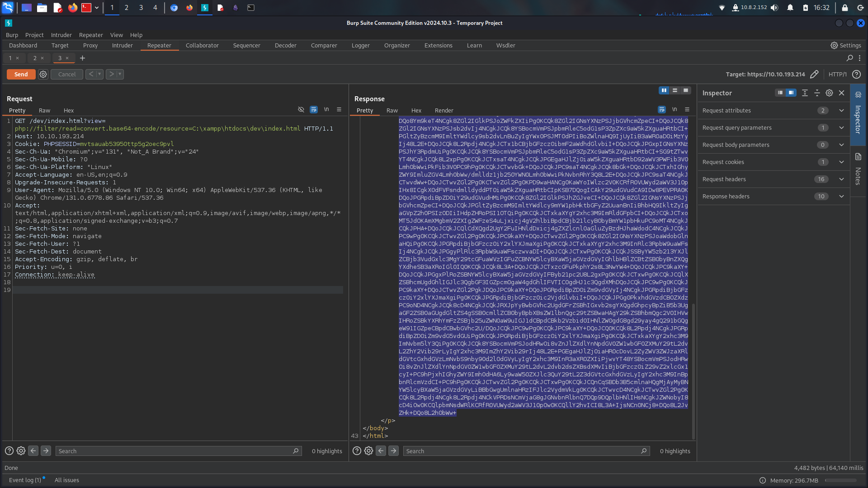This screenshot has width=868, height=488.
Task: Open the Intruder tool tab
Action: coord(122,46)
